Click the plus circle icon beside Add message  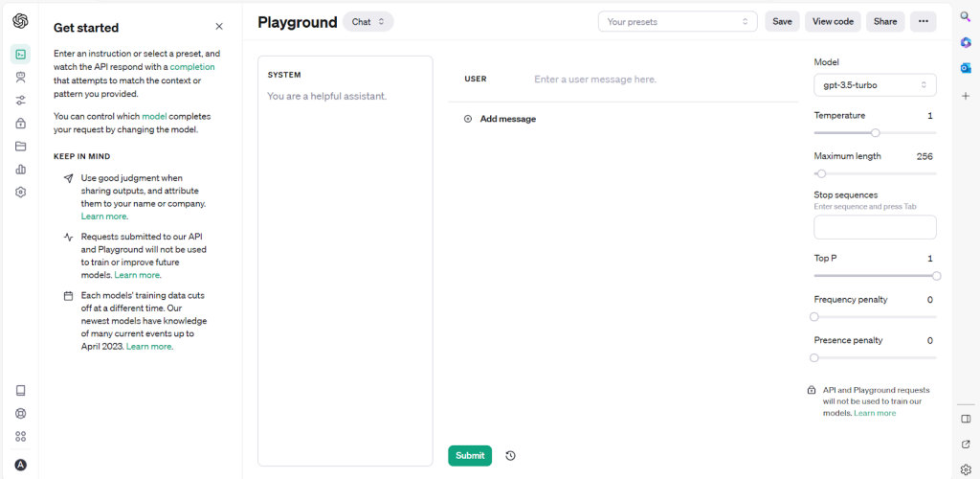pos(467,119)
